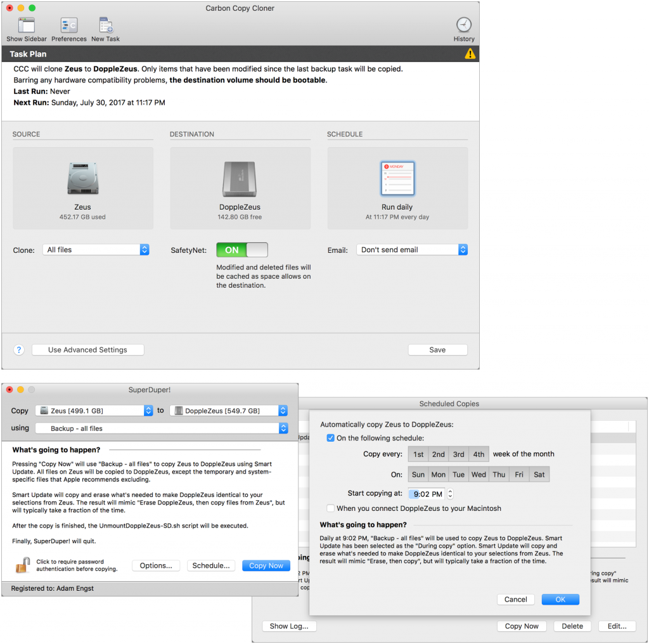Open the Run daily schedule calendar icon
The height and width of the screenshot is (644, 649).
pos(397,178)
